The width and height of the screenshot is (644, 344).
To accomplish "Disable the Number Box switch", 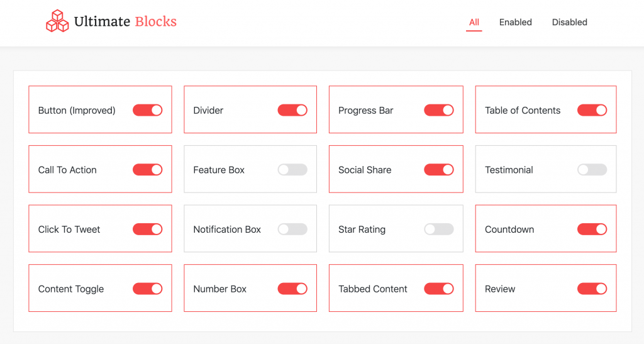I will (x=292, y=289).
